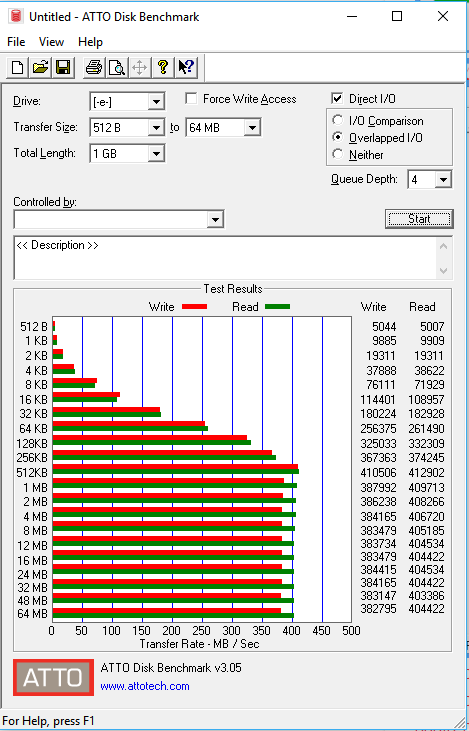The height and width of the screenshot is (731, 469).
Task: Click the ATTO logo image
Action: (53, 677)
